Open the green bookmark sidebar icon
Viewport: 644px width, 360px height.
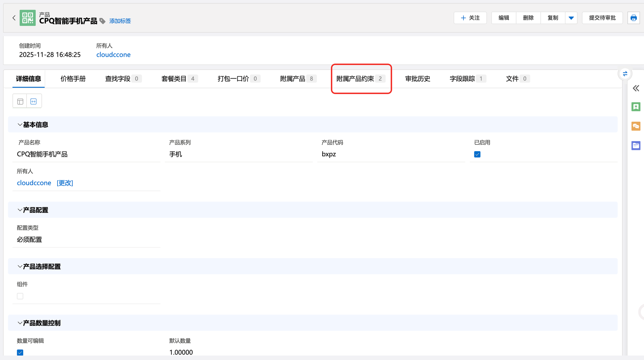(636, 107)
